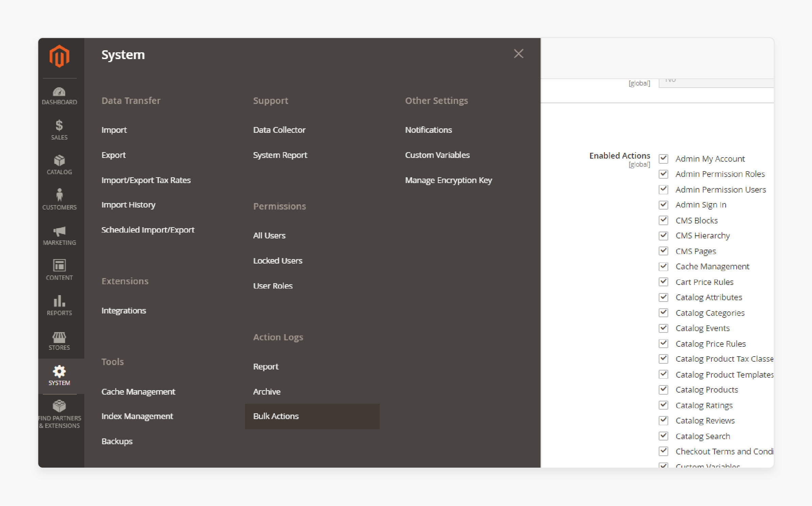Open Data Collector under Support
The height and width of the screenshot is (506, 812).
pyautogui.click(x=279, y=130)
